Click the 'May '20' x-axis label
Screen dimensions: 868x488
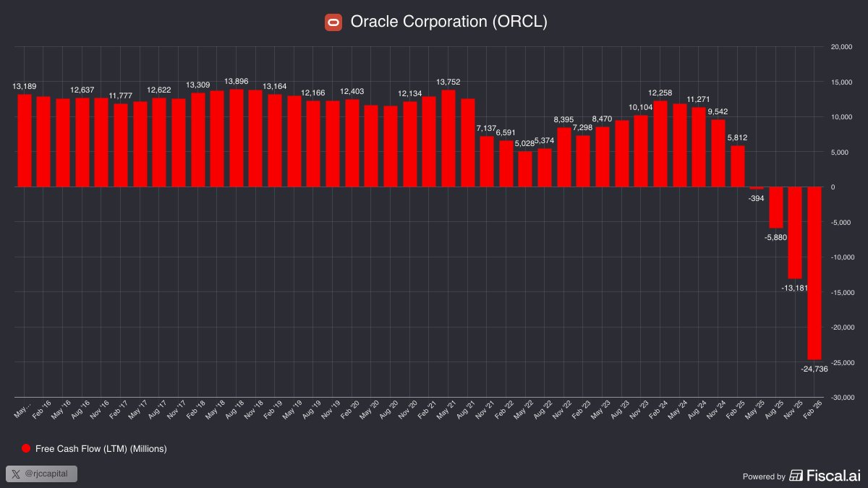[x=368, y=411]
